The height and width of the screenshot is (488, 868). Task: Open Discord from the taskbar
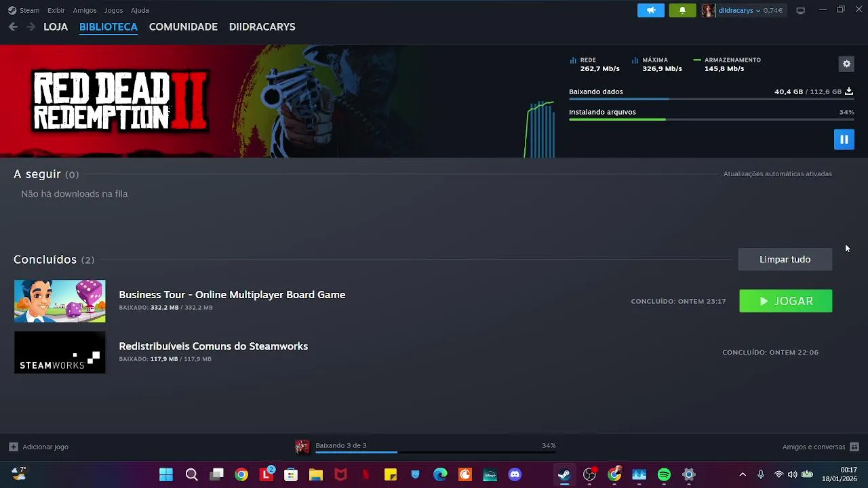click(x=515, y=474)
